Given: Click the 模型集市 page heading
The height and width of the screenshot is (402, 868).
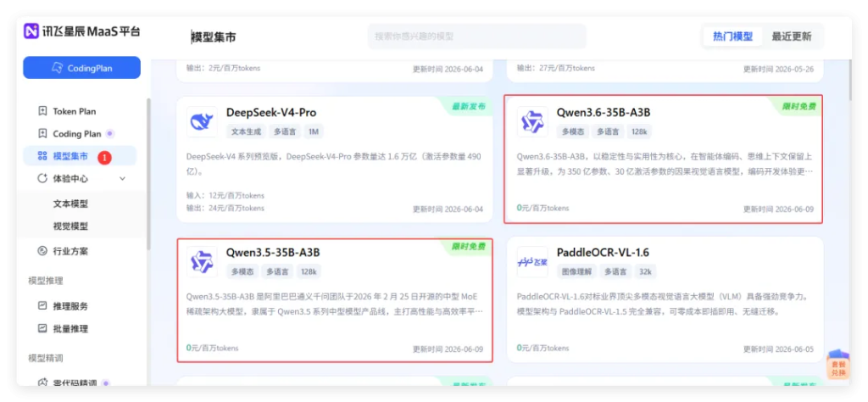Looking at the screenshot, I should coord(214,37).
